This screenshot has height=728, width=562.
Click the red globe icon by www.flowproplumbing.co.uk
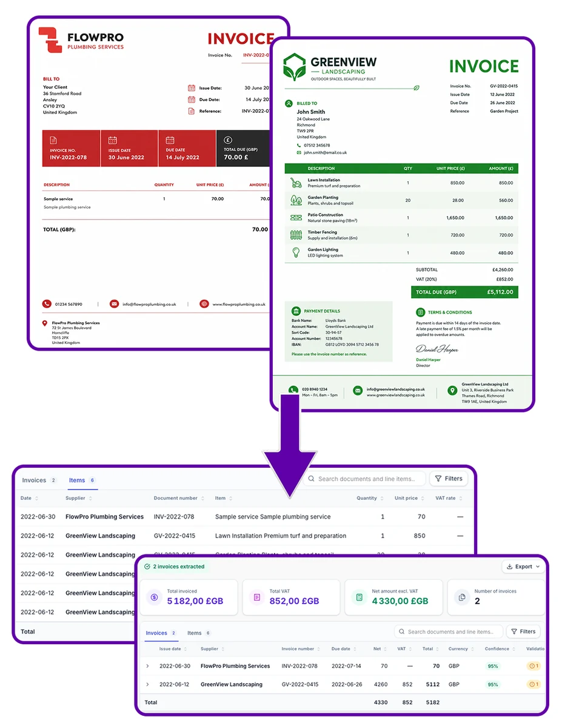point(204,304)
